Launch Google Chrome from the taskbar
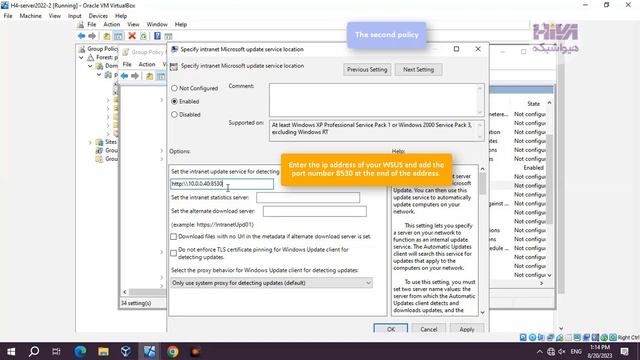The width and height of the screenshot is (640, 360). [x=173, y=351]
